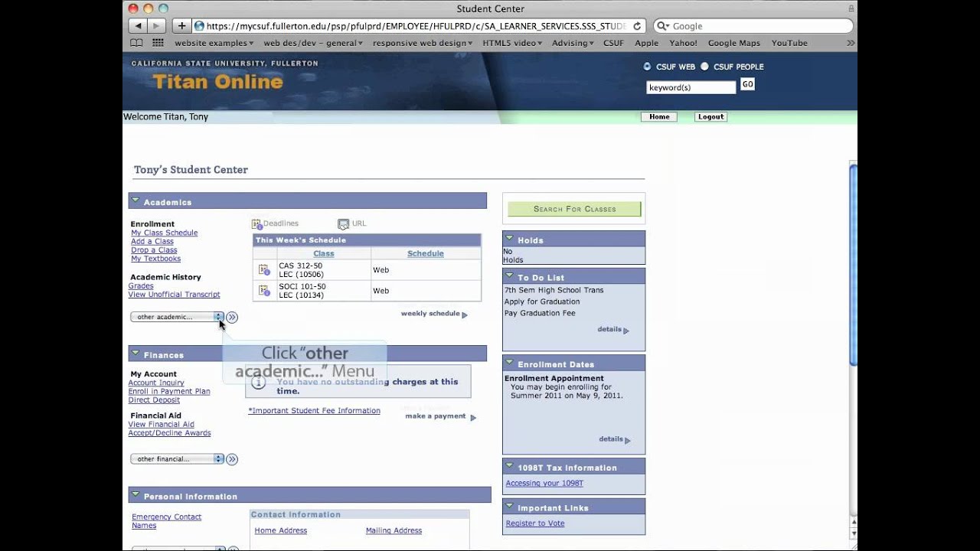Viewport: 980px width, 551px height.
Task: Open the bookmarks book icon
Action: coord(136,43)
